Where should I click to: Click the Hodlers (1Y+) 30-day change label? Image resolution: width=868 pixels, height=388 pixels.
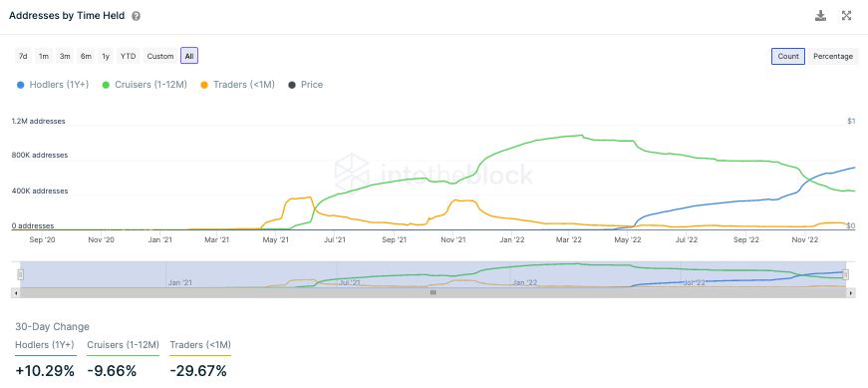45,345
